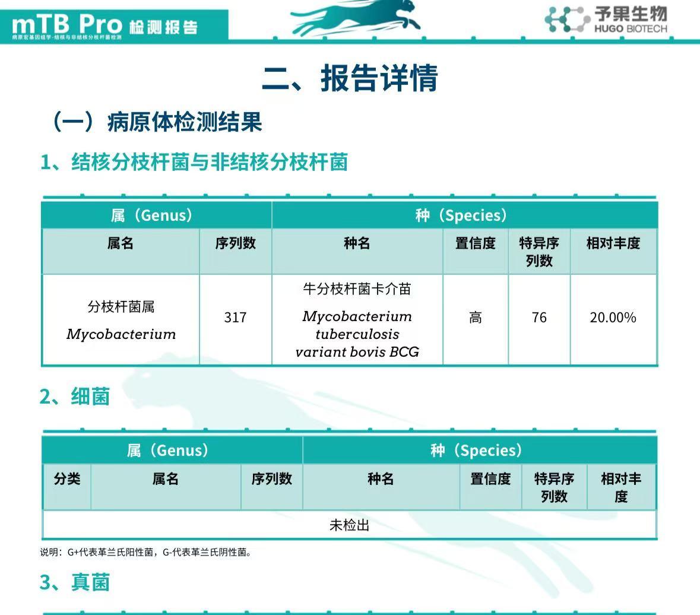This screenshot has height=615, width=700.
Task: Click the 予果生物 HUGO BIOTECH company name
Action: click(631, 20)
